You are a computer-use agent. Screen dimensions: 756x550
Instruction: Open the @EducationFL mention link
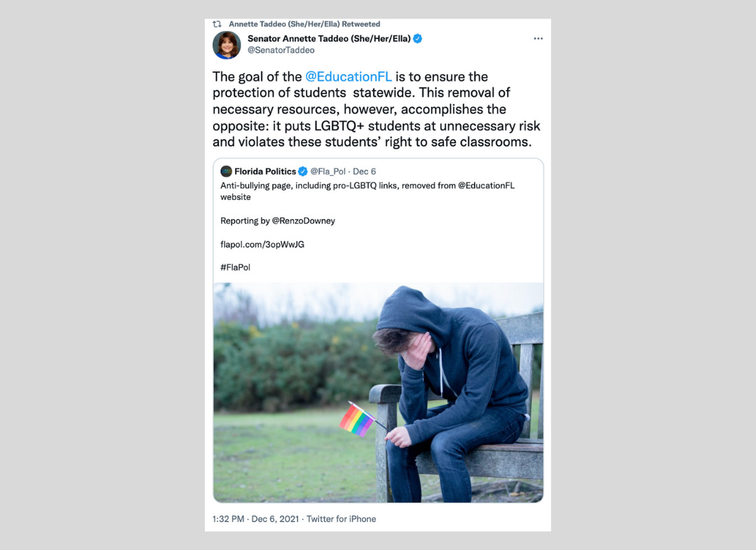348,77
